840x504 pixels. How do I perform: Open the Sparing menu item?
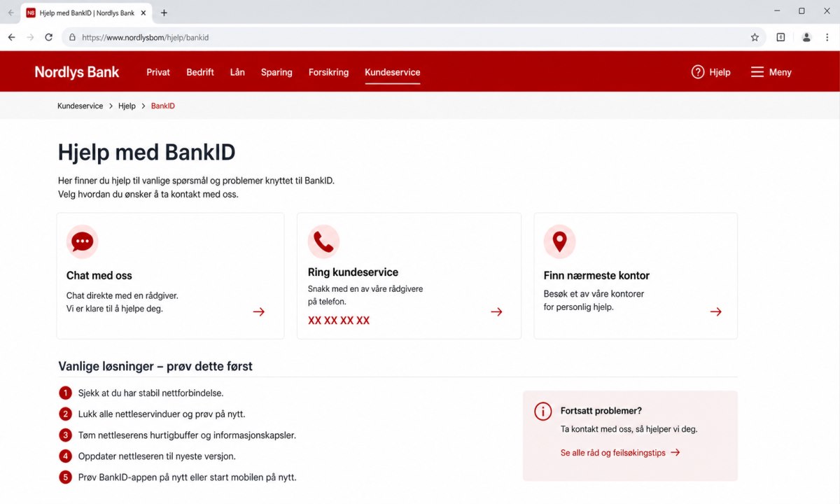pyautogui.click(x=276, y=72)
